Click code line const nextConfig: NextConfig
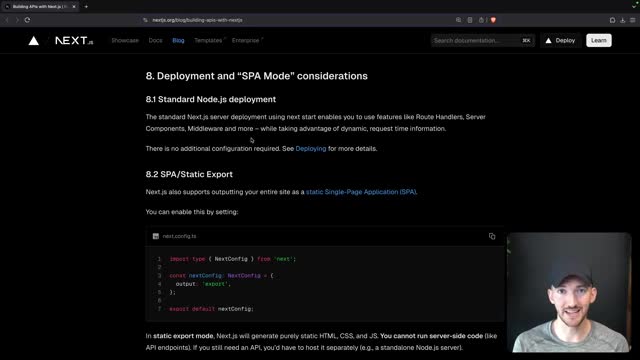This screenshot has width=640, height=360. coord(221,276)
